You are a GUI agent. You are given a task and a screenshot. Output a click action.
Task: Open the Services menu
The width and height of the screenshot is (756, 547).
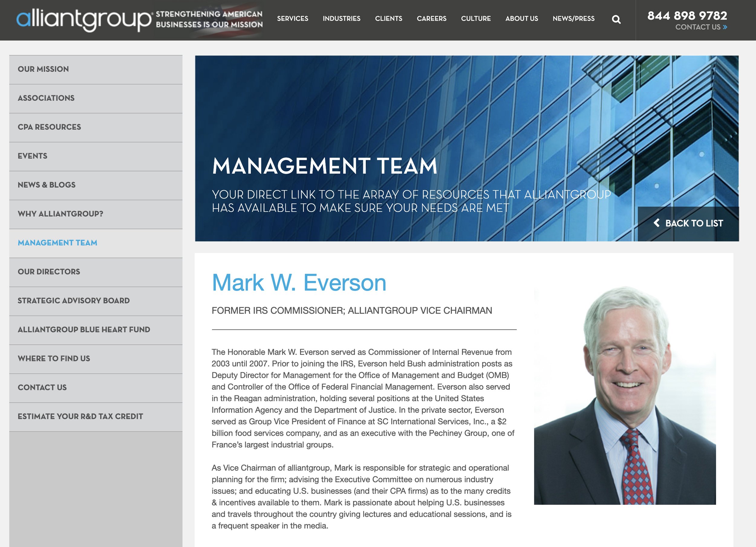coord(292,19)
